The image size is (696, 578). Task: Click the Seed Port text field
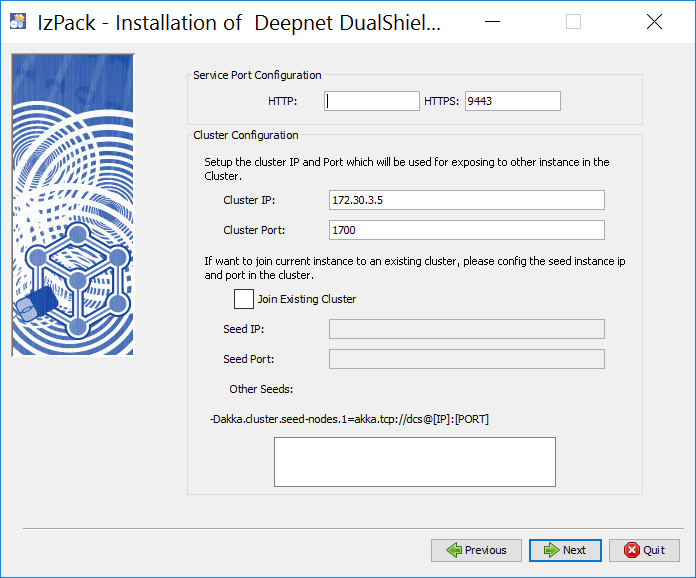pyautogui.click(x=466, y=359)
